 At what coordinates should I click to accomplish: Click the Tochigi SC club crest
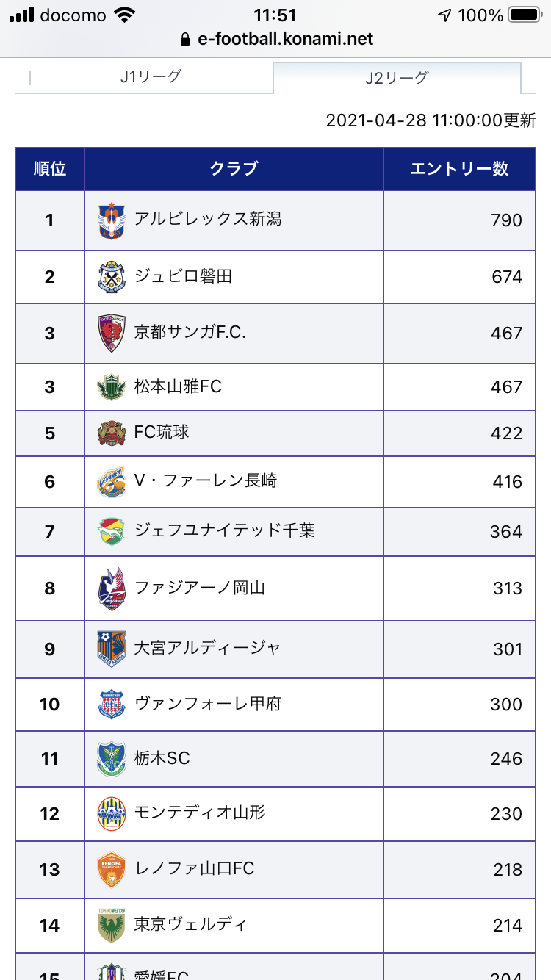112,759
